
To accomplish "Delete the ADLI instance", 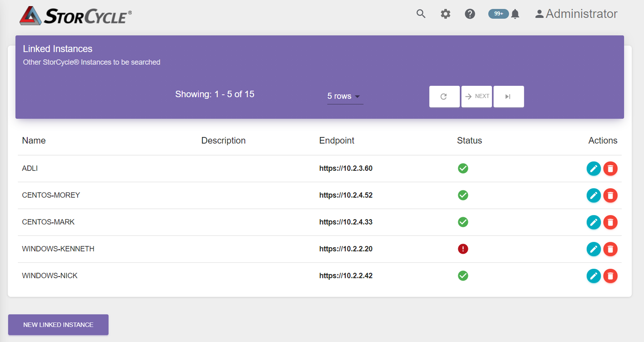I will [610, 168].
